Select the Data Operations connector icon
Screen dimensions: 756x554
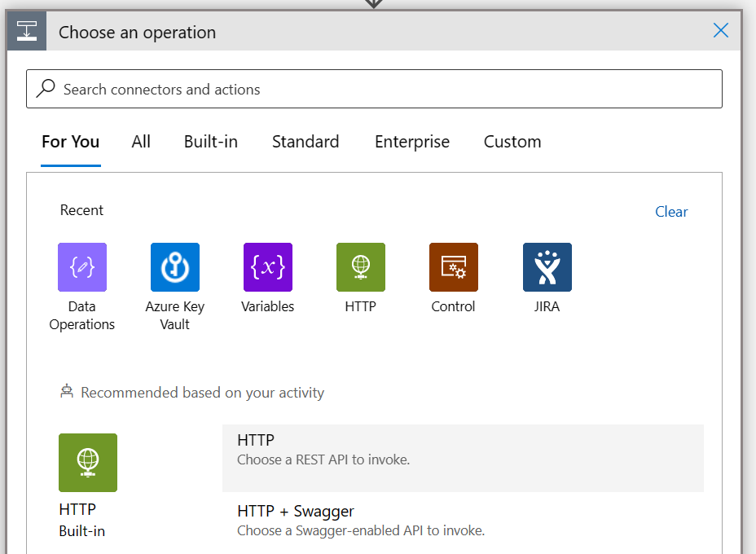pos(81,266)
